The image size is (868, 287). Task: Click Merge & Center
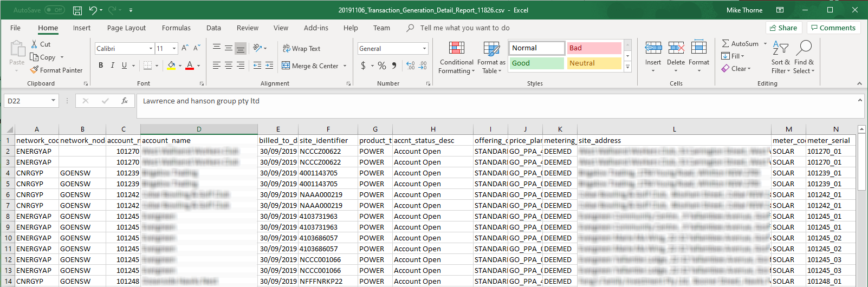(x=310, y=66)
